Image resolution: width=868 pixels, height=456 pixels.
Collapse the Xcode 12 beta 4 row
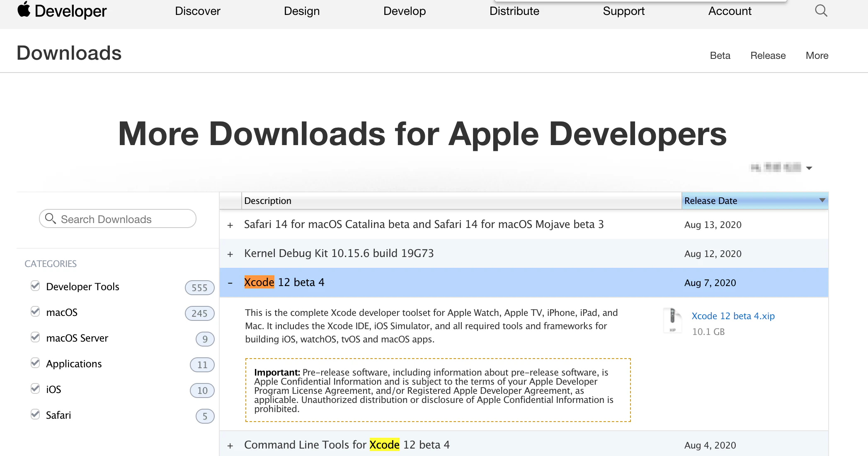pos(230,283)
